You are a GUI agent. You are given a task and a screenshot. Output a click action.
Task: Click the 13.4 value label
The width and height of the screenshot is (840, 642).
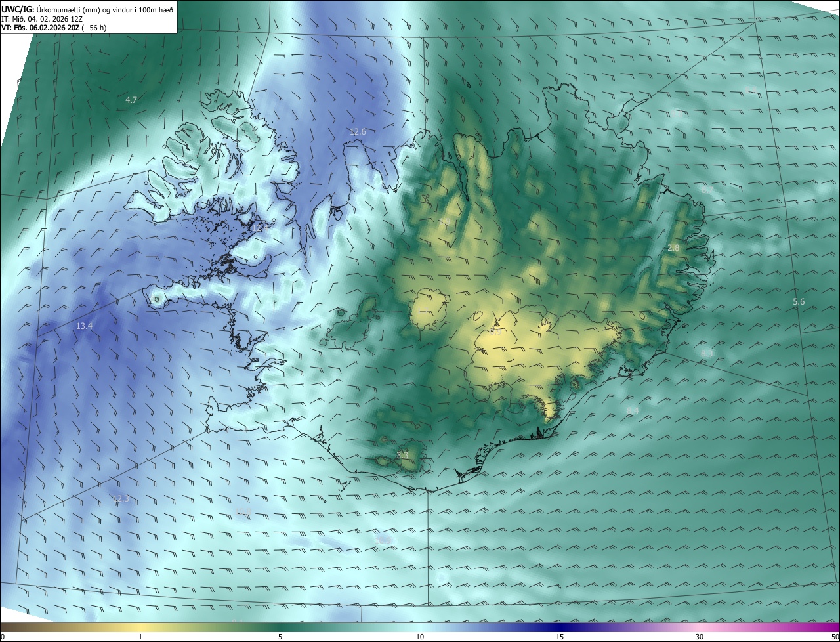pyautogui.click(x=84, y=326)
